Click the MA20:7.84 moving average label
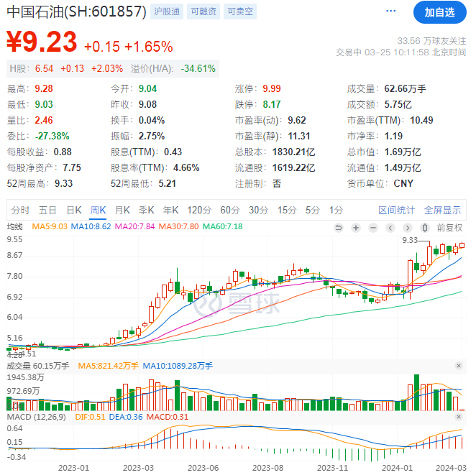 (134, 226)
